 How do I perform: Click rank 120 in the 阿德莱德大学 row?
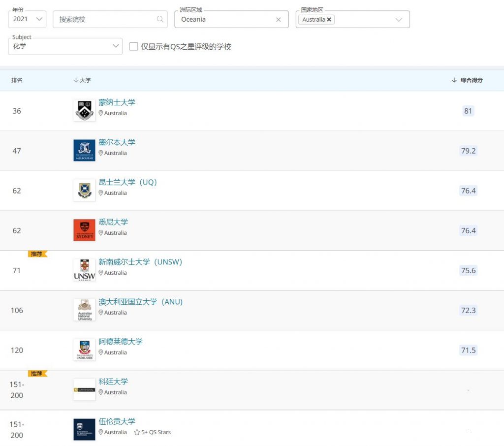click(x=17, y=350)
